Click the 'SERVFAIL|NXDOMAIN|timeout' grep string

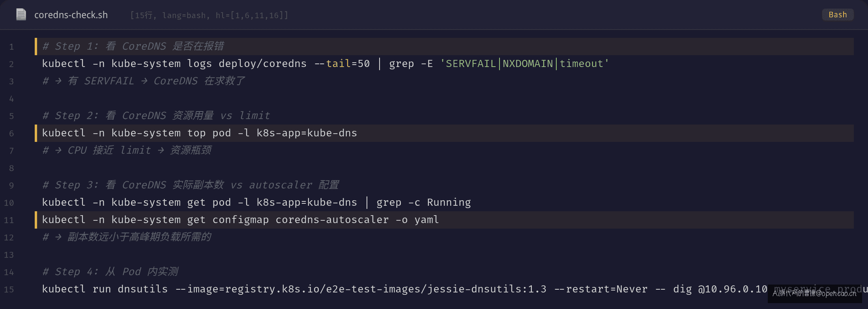524,64
